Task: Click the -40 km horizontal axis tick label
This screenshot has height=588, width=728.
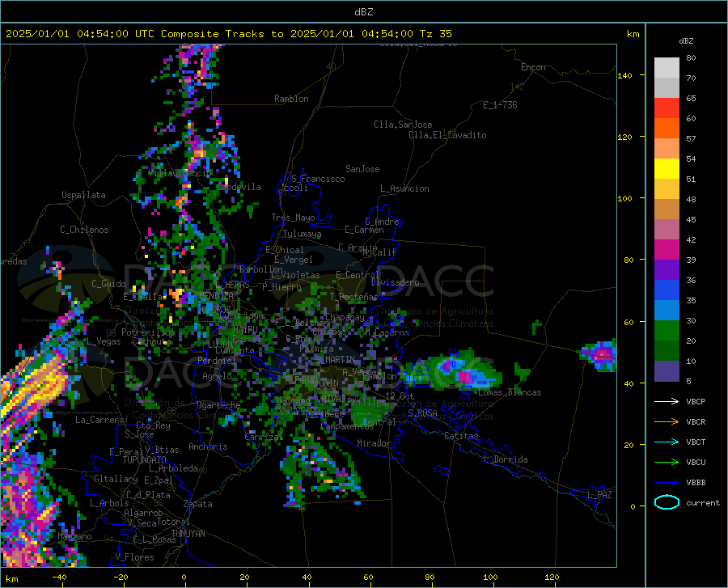Action: (x=59, y=577)
